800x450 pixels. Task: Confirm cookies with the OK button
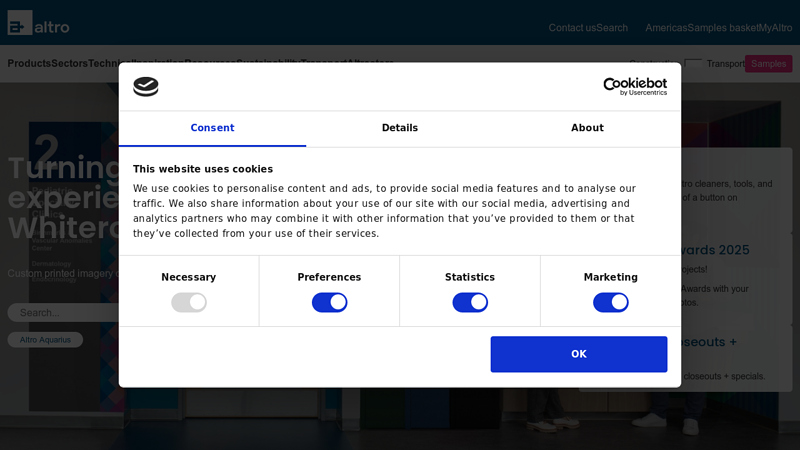(x=579, y=354)
